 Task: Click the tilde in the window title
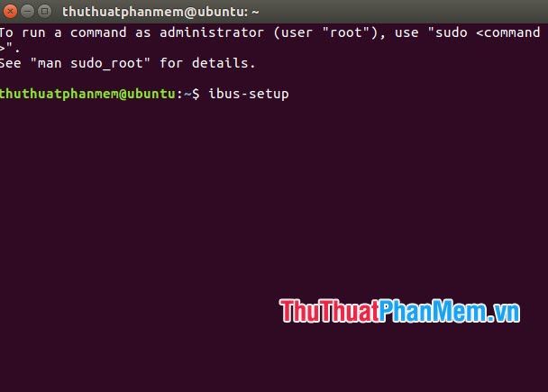click(255, 13)
